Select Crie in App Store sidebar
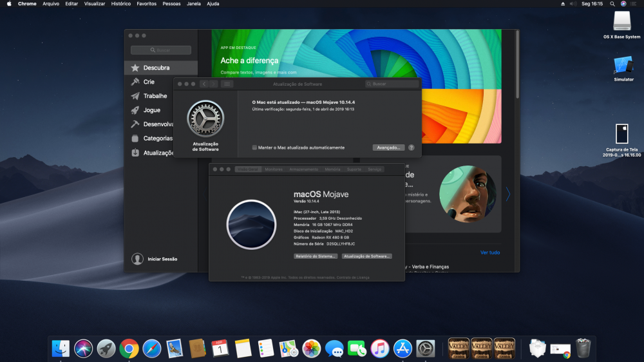Screen dimensions: 644x362 [x=149, y=82]
